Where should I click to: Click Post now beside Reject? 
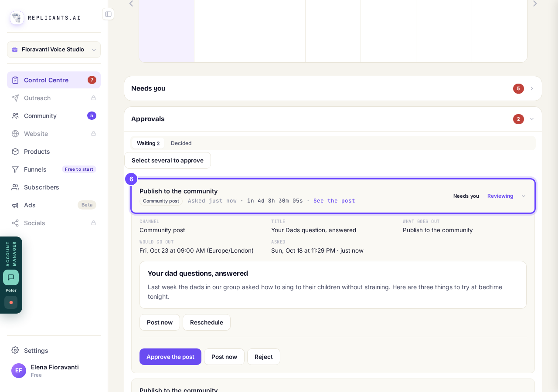coord(224,357)
